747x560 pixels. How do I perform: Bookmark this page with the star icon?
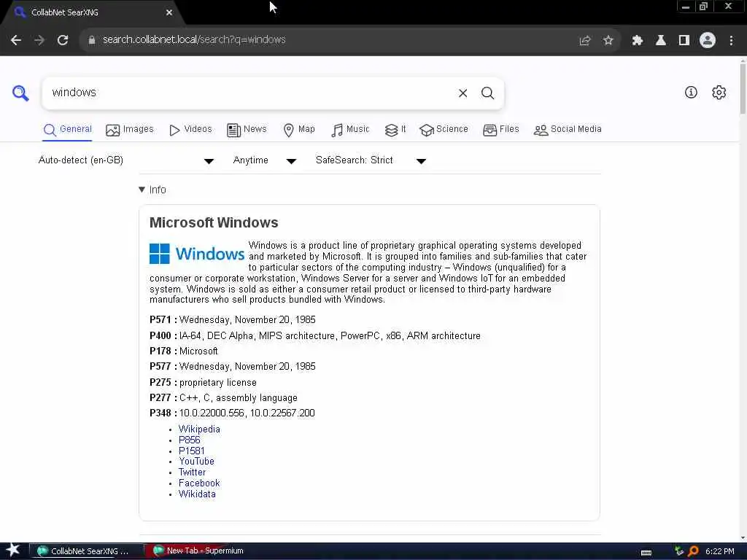coord(608,41)
